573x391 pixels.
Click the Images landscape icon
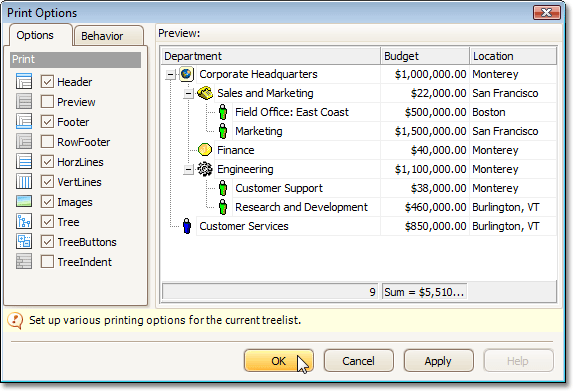pos(24,201)
